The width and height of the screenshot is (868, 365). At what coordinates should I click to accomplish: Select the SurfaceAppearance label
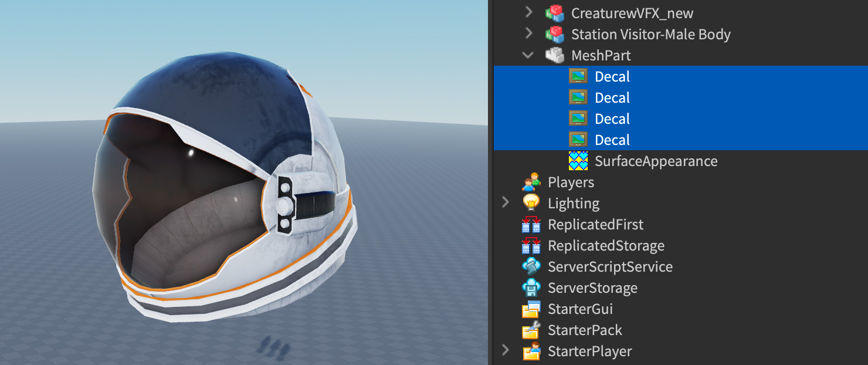tap(656, 161)
